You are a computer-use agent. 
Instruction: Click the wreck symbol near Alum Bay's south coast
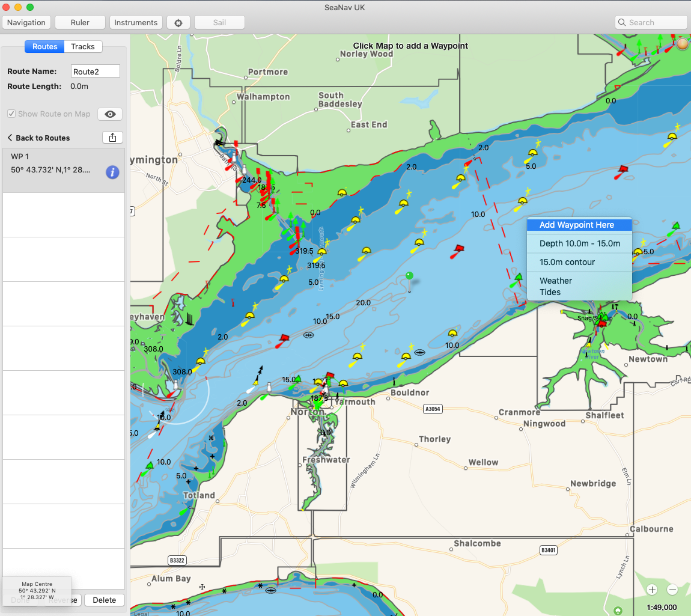[270, 590]
